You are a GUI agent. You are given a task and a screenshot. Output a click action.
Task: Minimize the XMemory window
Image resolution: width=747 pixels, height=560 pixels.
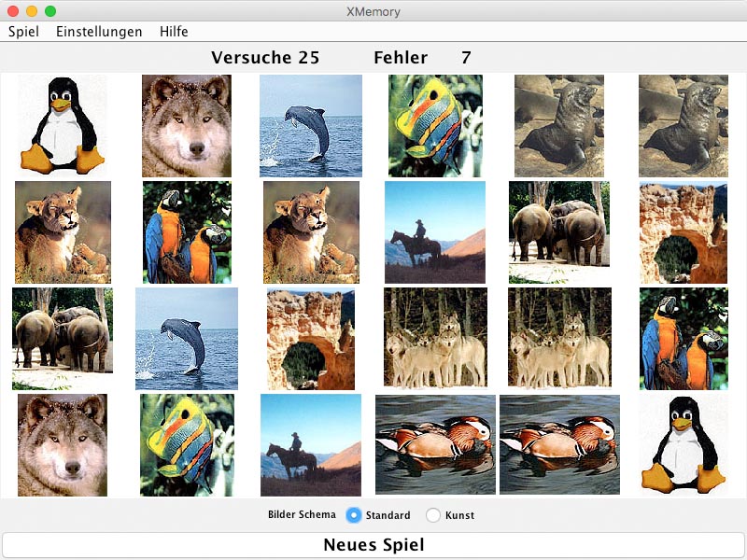pyautogui.click(x=32, y=11)
